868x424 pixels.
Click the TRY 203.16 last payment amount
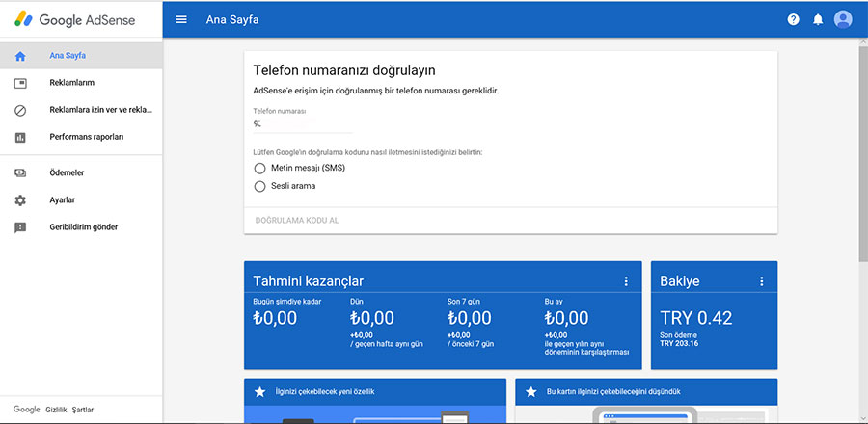tap(679, 343)
